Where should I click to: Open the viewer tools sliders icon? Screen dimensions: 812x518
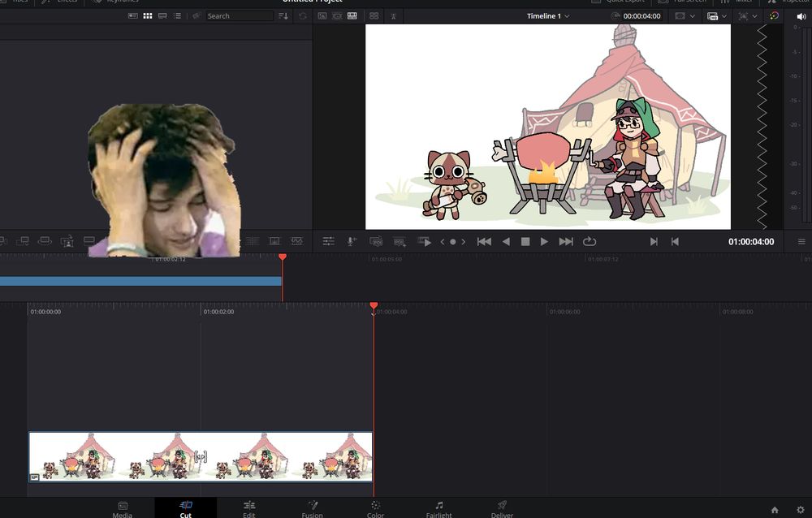[x=328, y=241]
